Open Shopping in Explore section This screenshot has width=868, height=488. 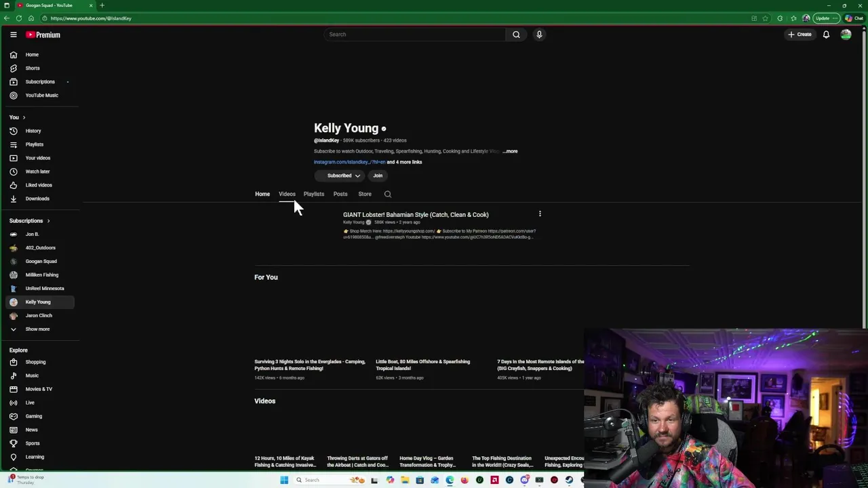[x=35, y=362]
